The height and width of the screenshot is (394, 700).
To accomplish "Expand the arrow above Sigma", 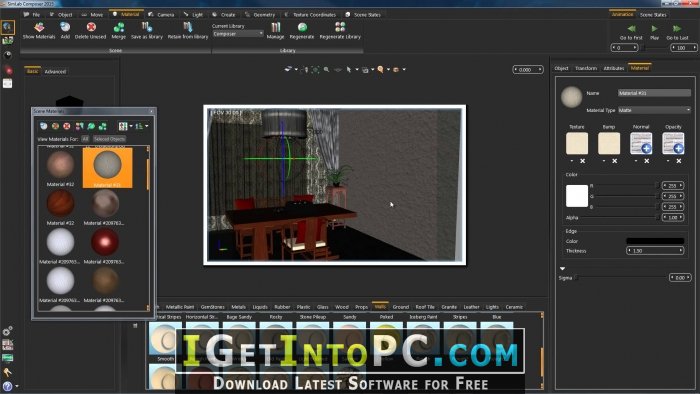I will pyautogui.click(x=562, y=269).
